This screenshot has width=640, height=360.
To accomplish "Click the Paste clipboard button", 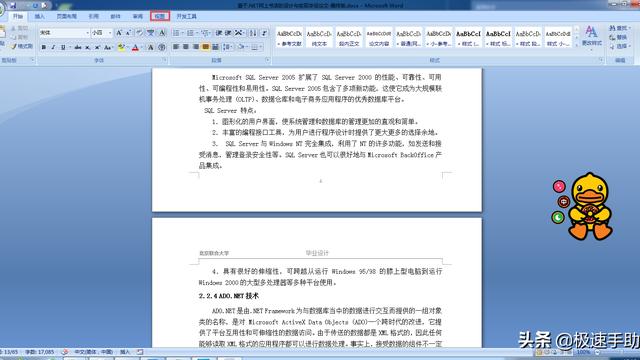I will coord(2,36).
